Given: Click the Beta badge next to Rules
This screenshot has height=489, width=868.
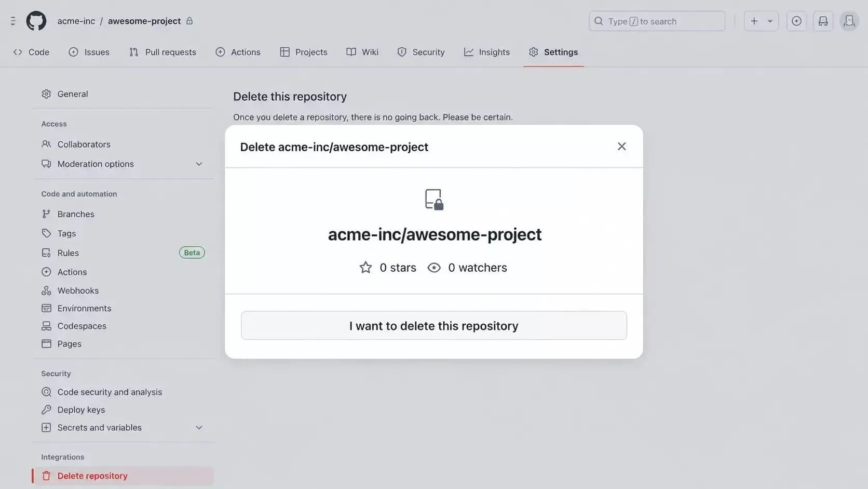Looking at the screenshot, I should [192, 253].
